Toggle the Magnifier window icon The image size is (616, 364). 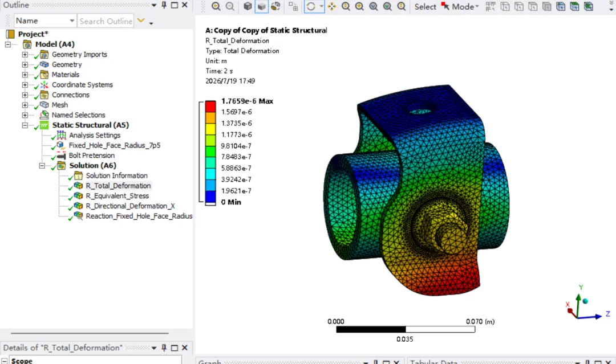(387, 6)
